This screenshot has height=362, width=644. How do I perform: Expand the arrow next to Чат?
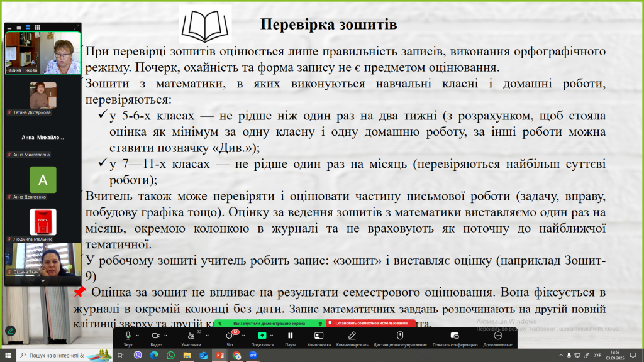(243, 336)
